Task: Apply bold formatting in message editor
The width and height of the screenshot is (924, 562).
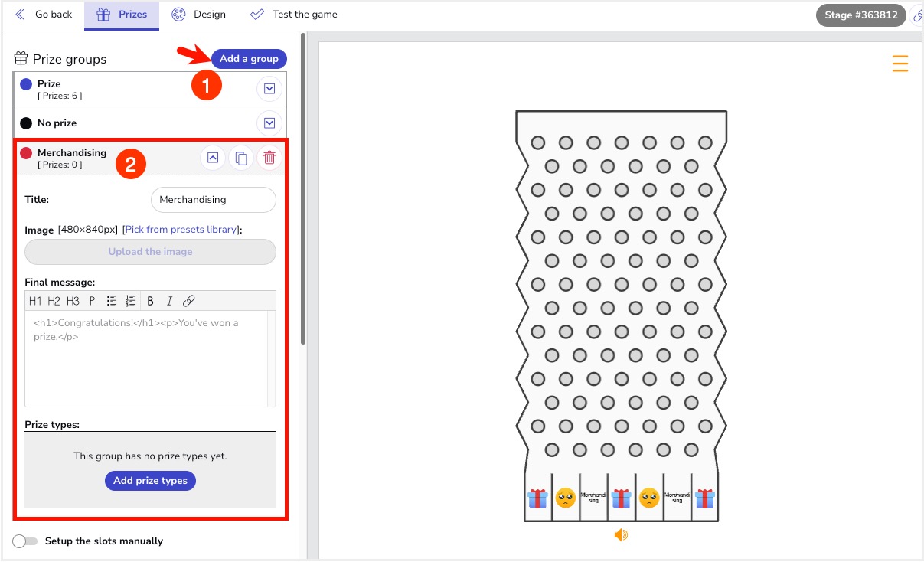Action: click(x=150, y=301)
